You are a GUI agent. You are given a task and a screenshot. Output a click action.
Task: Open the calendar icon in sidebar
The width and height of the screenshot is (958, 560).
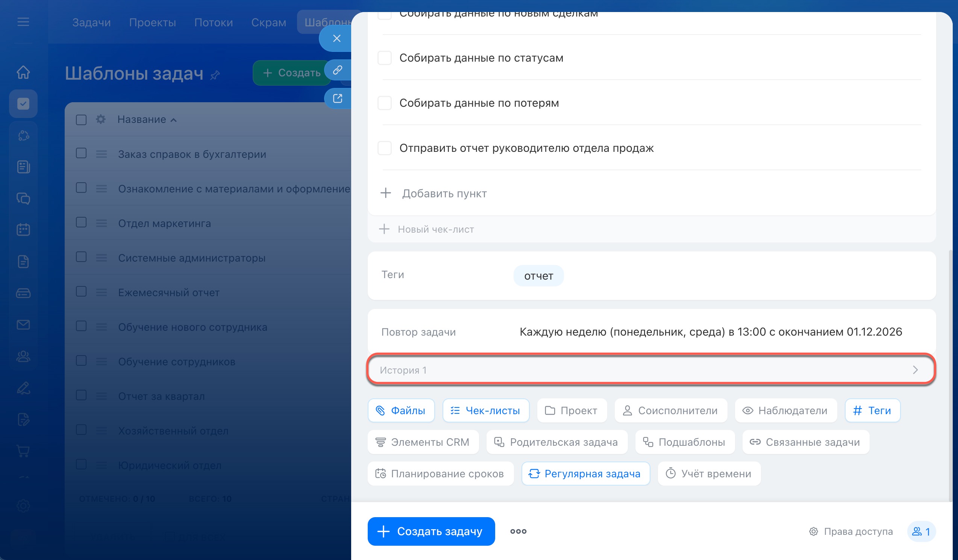(23, 230)
